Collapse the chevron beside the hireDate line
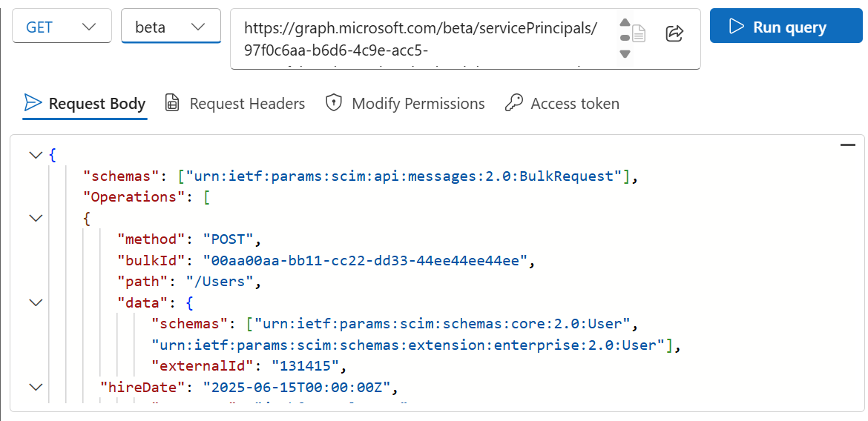Screen dimensions: 868x421 [36, 387]
